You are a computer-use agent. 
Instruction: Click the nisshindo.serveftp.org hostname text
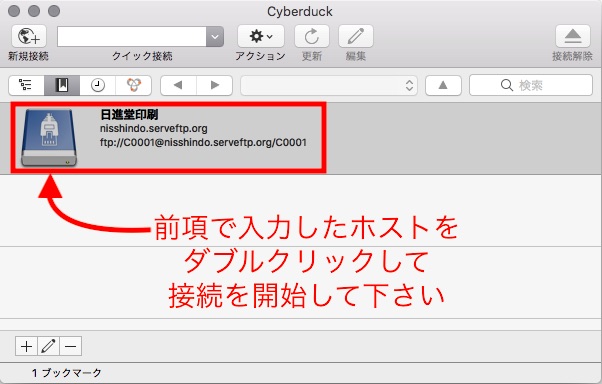click(154, 128)
